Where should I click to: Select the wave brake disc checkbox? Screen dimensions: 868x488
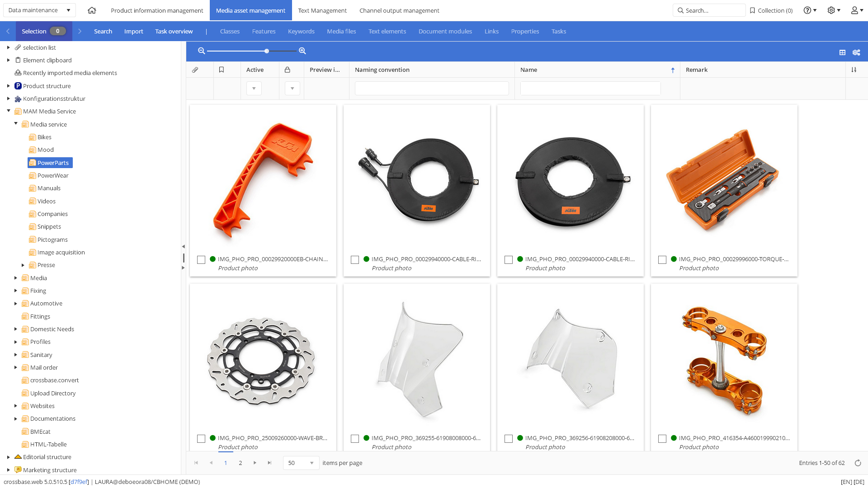pyautogui.click(x=201, y=439)
